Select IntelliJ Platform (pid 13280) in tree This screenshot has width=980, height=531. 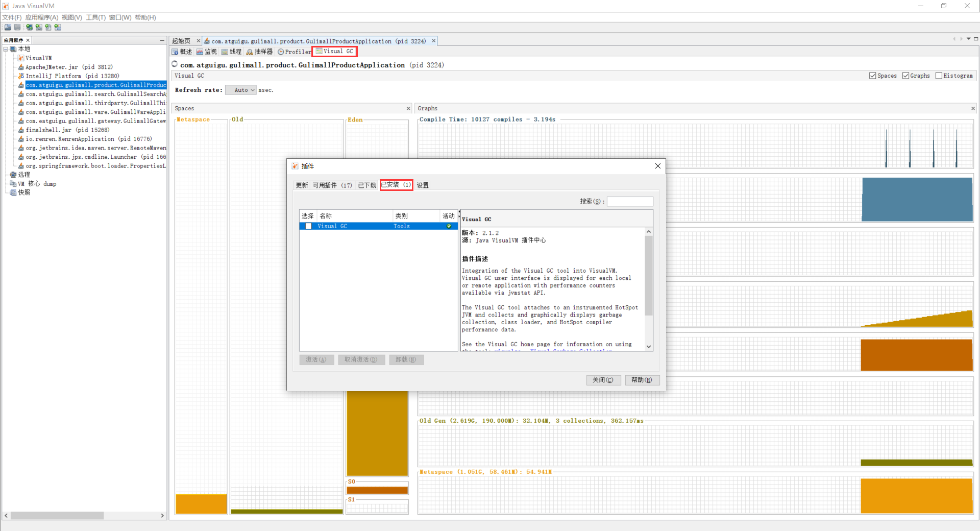[72, 76]
